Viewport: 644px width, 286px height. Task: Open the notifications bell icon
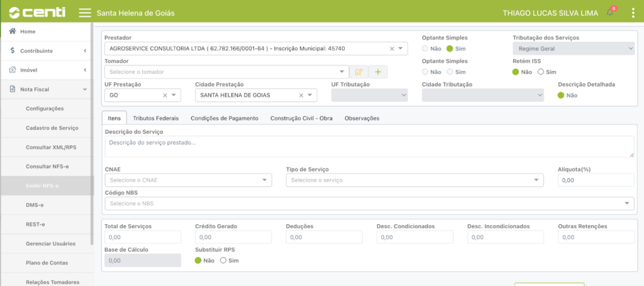pyautogui.click(x=610, y=13)
